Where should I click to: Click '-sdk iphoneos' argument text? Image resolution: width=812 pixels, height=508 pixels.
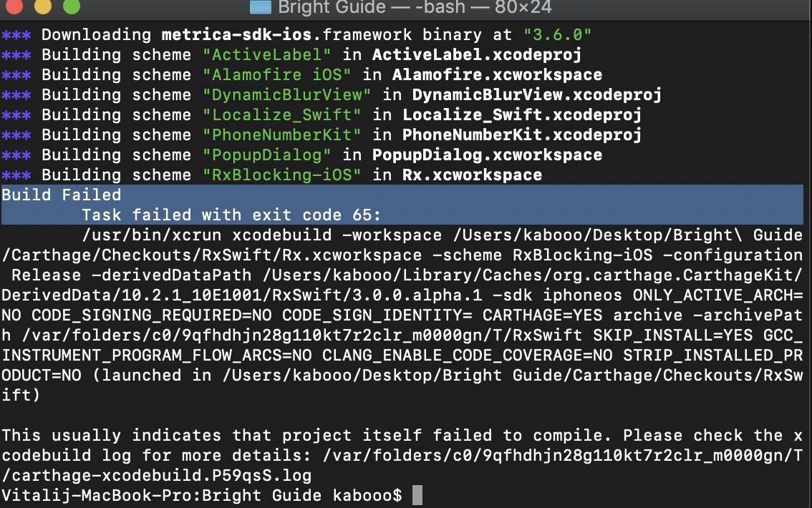coord(557,295)
